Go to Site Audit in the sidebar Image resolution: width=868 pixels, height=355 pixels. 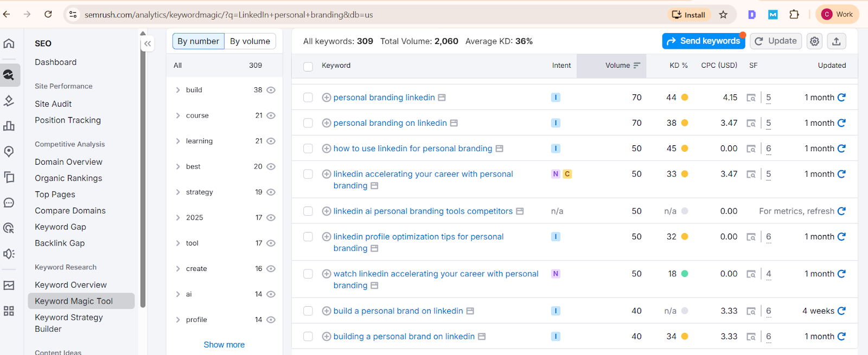coord(53,104)
